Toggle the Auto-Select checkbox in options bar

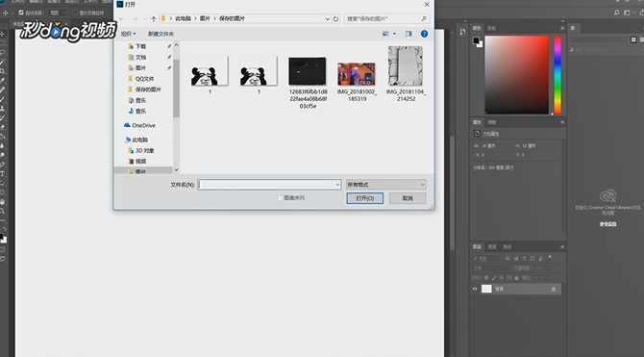(21, 13)
